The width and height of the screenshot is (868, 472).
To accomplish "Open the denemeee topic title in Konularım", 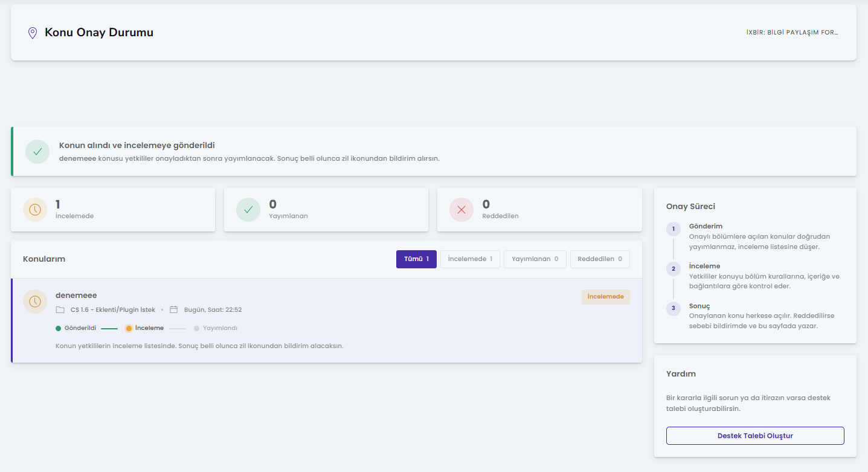I will pyautogui.click(x=76, y=296).
